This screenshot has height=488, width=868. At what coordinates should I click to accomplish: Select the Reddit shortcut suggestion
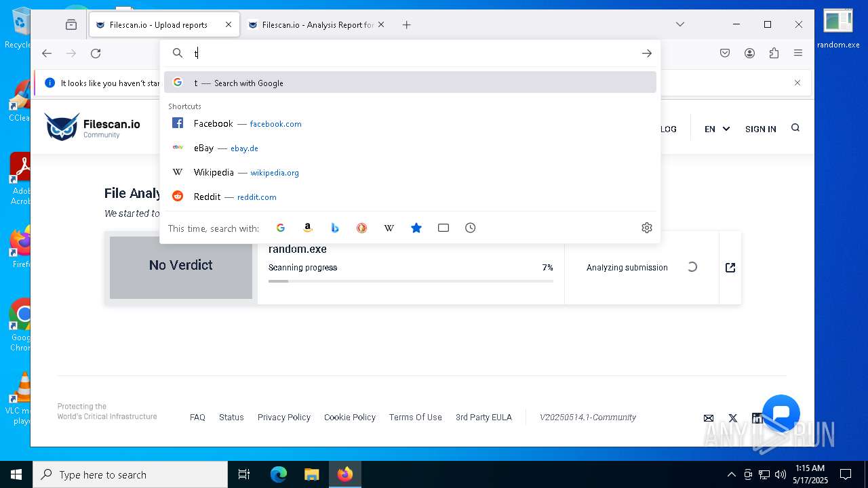point(410,197)
